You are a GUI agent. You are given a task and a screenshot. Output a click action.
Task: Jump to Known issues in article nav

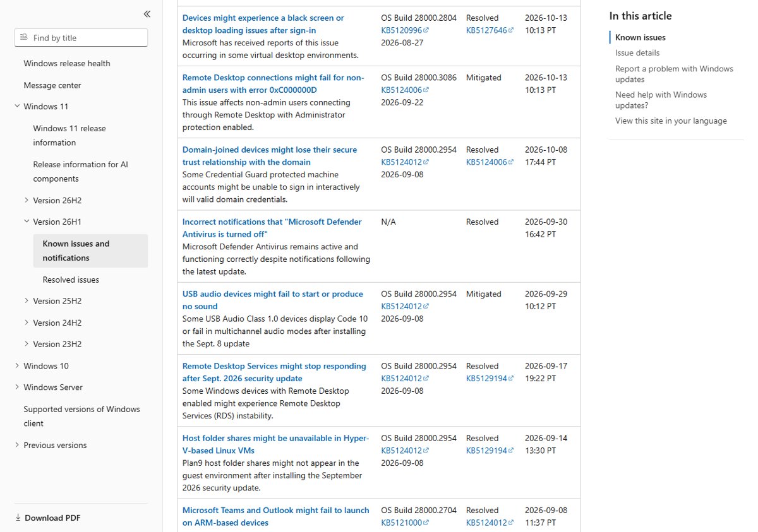(x=641, y=37)
